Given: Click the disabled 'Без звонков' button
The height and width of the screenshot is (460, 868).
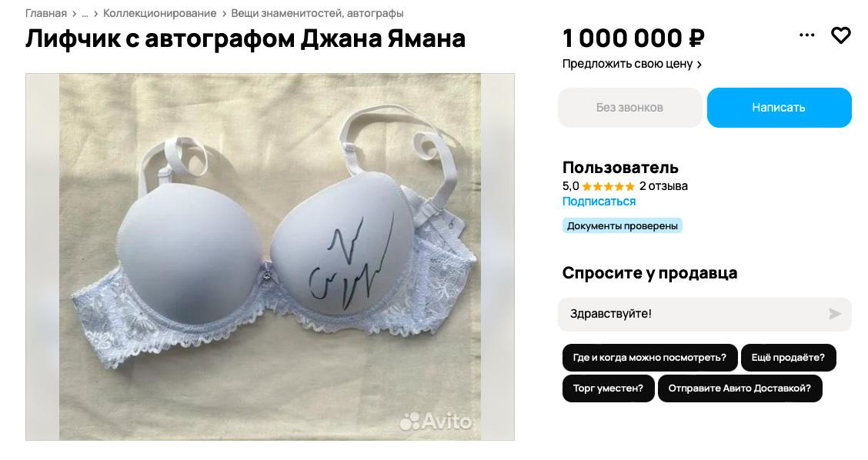Looking at the screenshot, I should point(629,108).
